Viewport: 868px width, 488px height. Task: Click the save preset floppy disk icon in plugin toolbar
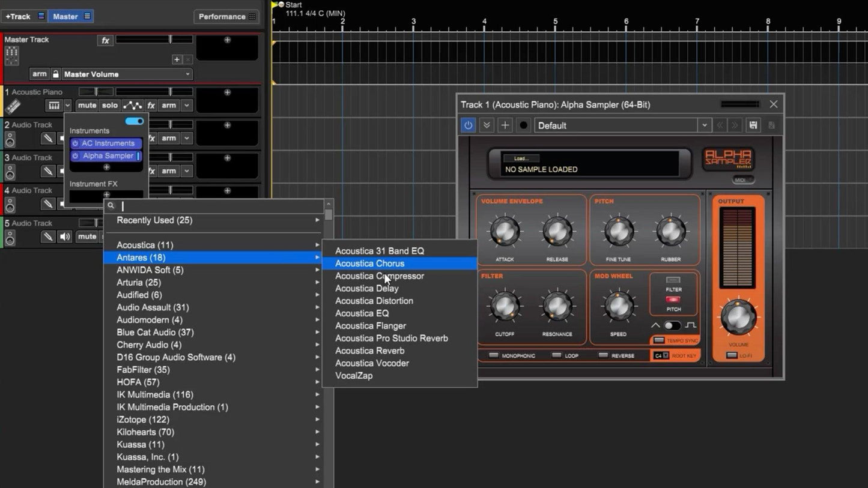point(752,125)
